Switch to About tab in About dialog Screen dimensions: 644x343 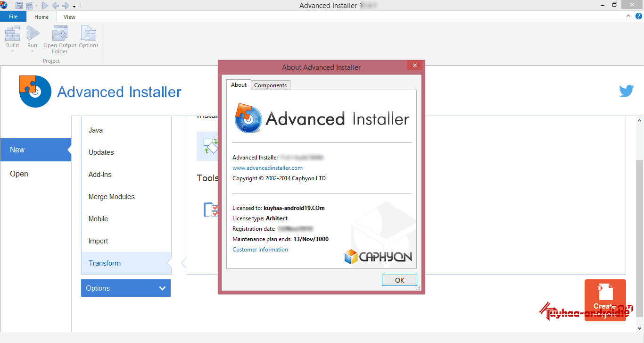click(x=239, y=85)
